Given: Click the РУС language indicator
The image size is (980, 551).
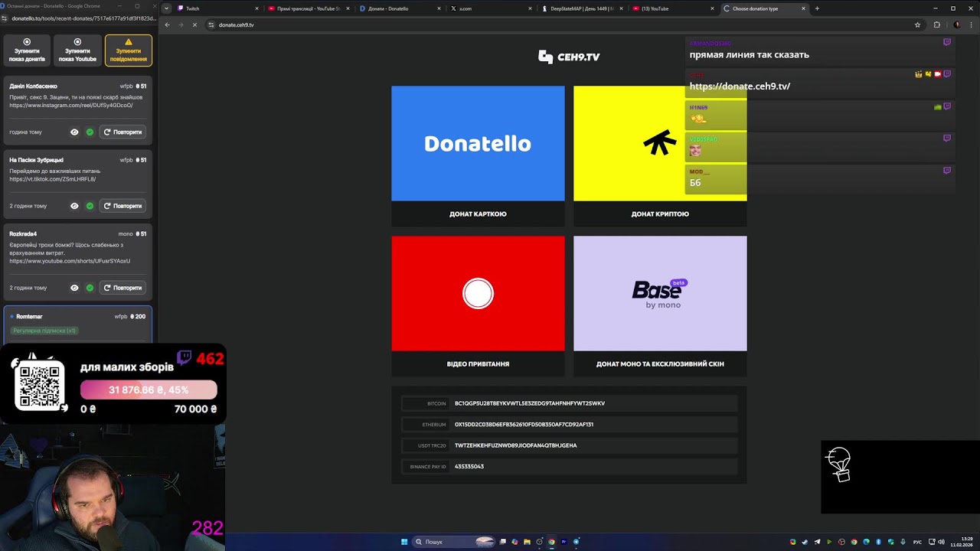Looking at the screenshot, I should click(x=917, y=542).
